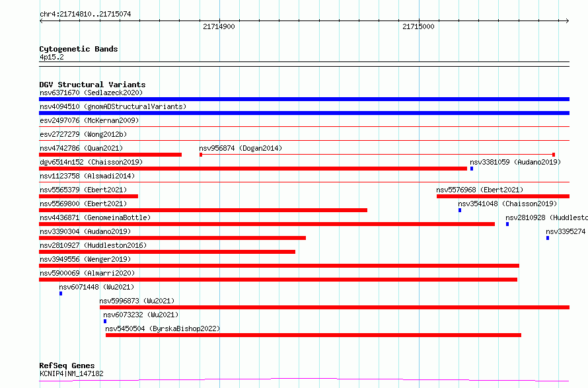Click the 21715000 ruler position label
Screen dimensions: 588x388
(418, 26)
